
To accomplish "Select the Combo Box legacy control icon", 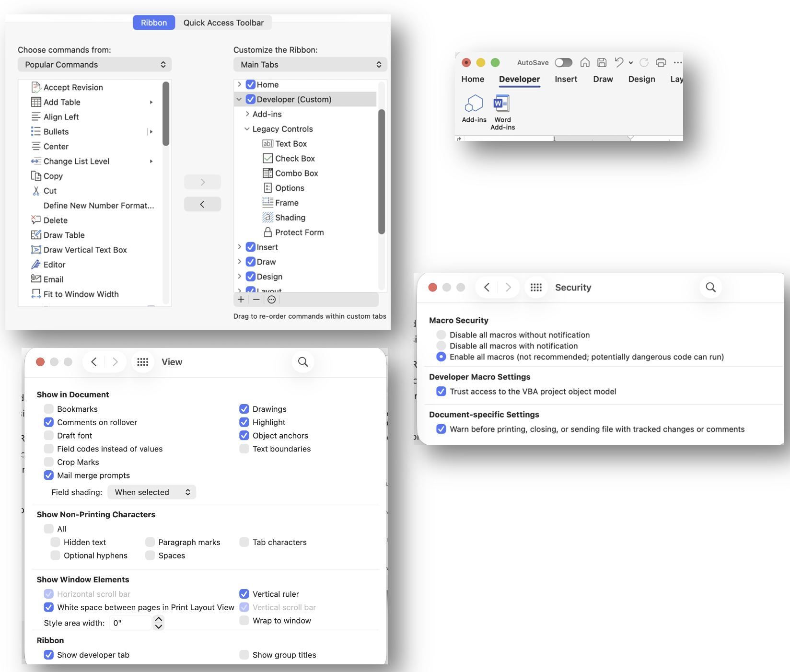I will [267, 173].
